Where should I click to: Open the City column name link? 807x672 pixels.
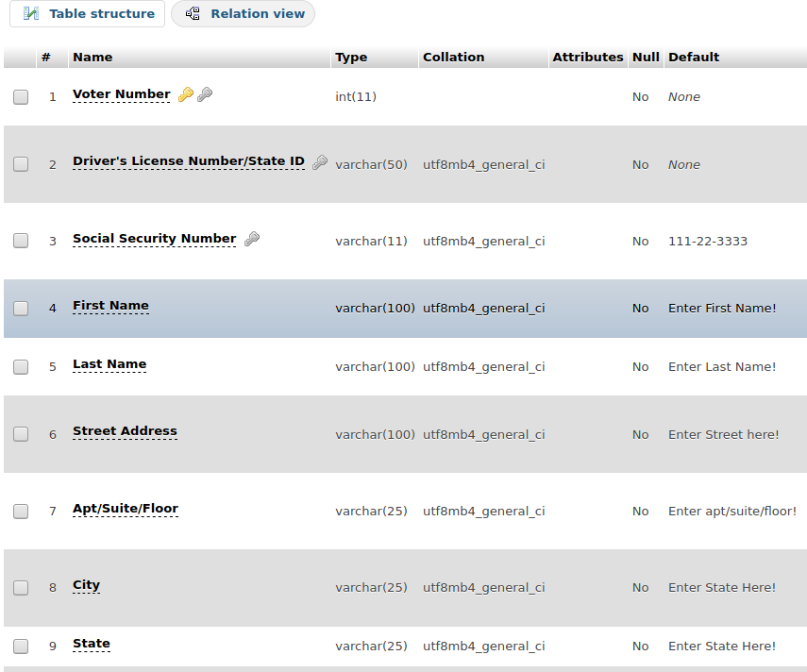pos(86,584)
